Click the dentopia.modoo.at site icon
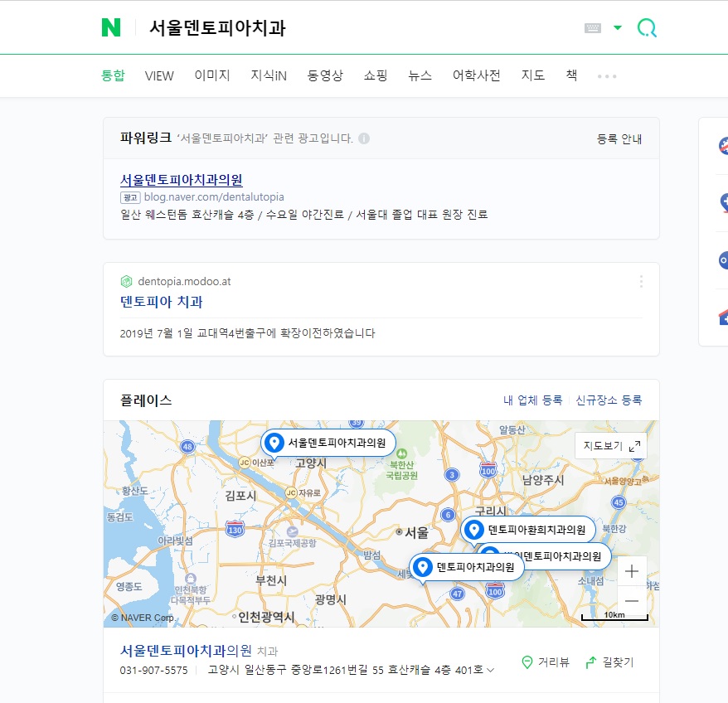 126,281
